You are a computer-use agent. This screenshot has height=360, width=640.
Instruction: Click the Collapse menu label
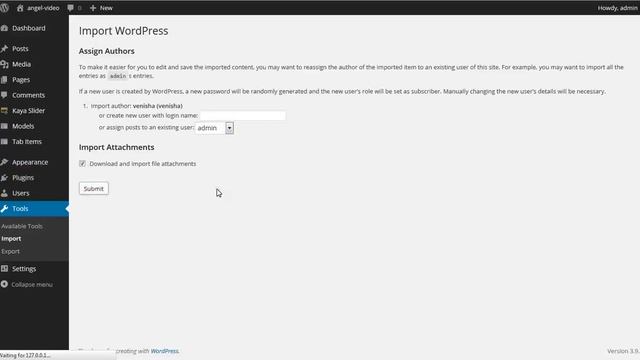pyautogui.click(x=32, y=284)
